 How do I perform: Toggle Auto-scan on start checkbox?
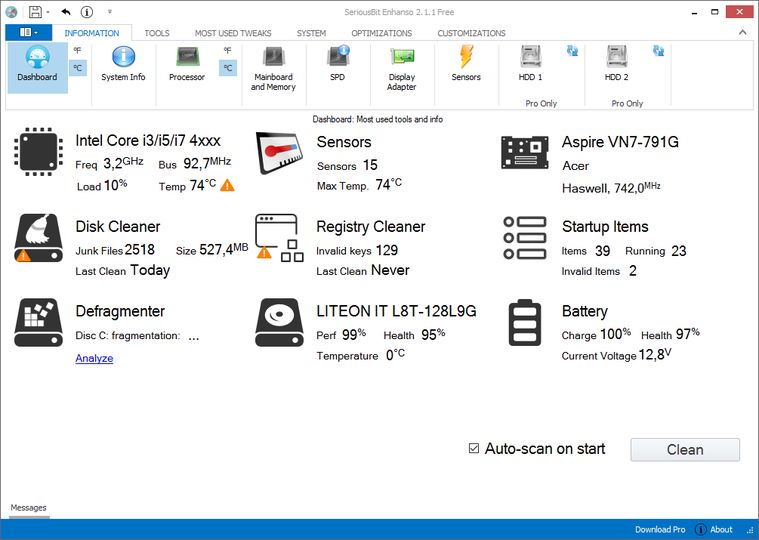coord(474,448)
